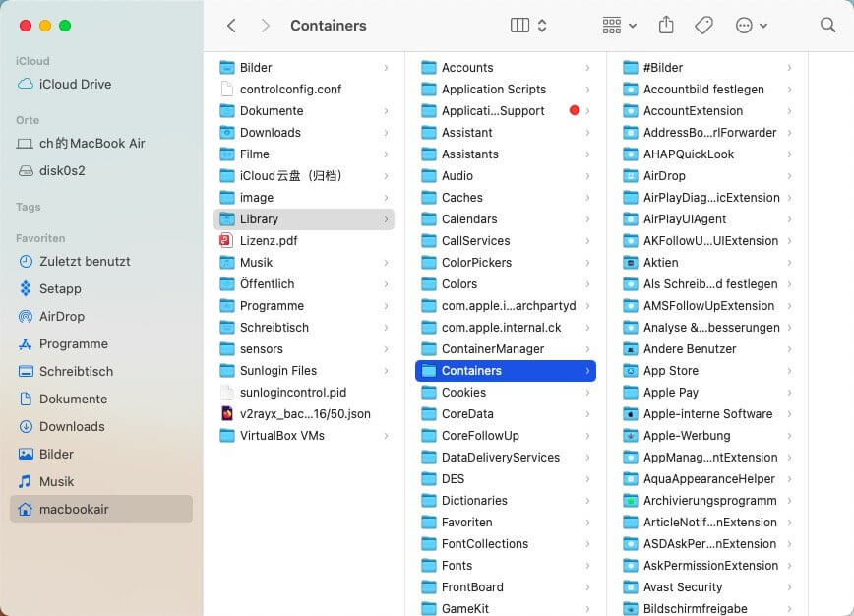Select the Caches folder

(506, 198)
